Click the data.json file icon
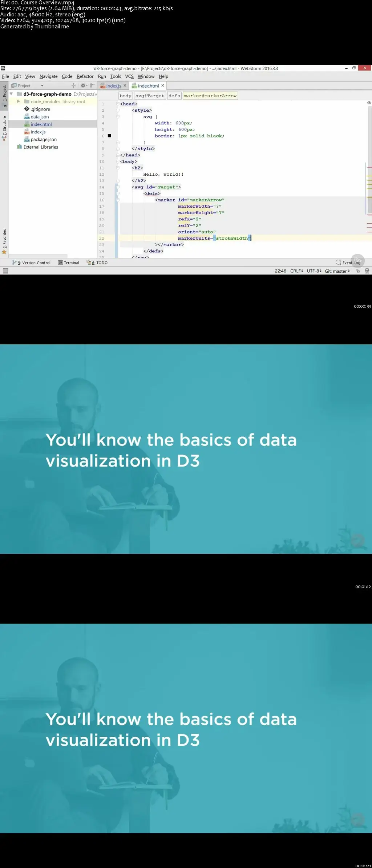This screenshot has height=868, width=372. 27,117
